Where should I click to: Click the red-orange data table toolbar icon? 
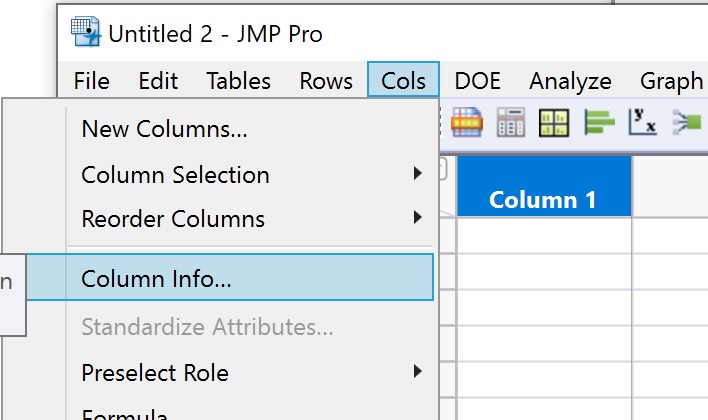click(466, 122)
